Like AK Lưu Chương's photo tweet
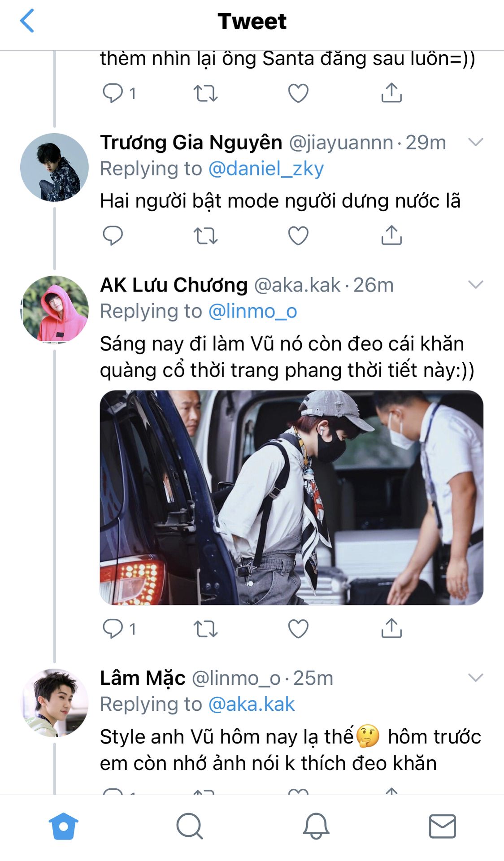This screenshot has height=861, width=504. click(x=298, y=628)
